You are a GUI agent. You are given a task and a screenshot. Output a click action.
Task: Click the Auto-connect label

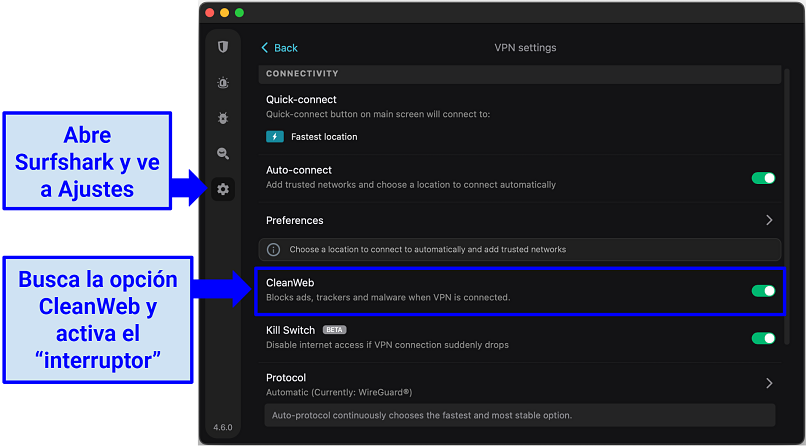coord(299,170)
